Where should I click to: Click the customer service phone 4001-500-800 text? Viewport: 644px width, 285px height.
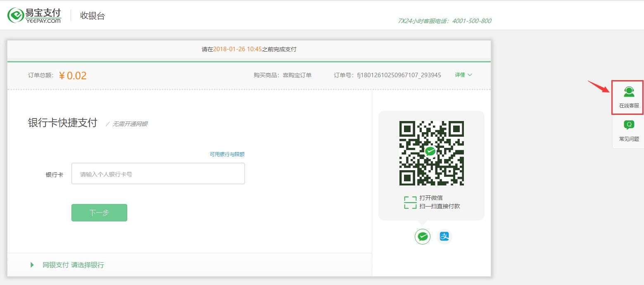click(x=472, y=21)
